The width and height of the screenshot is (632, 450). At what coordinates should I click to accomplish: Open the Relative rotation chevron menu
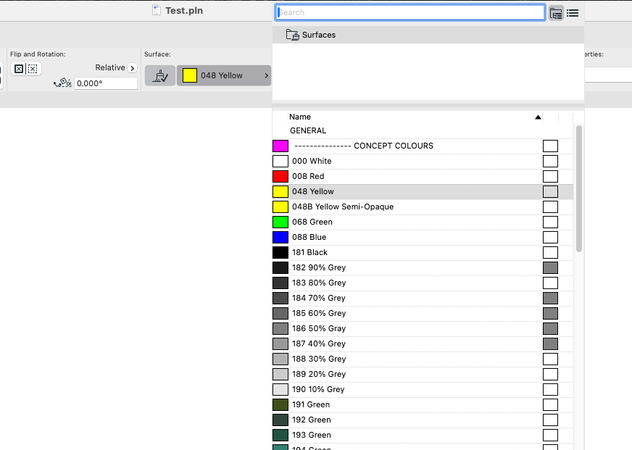(x=132, y=68)
